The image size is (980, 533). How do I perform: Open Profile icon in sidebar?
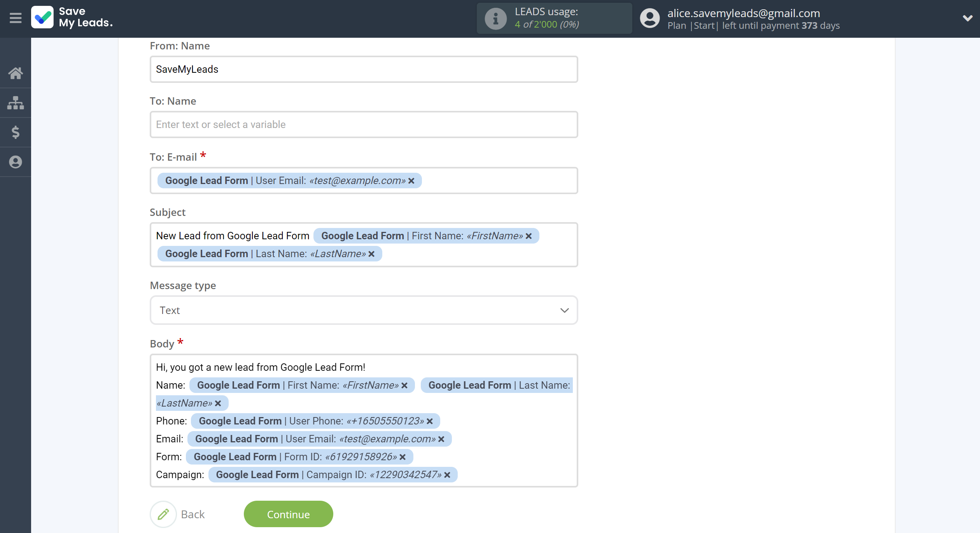(16, 162)
